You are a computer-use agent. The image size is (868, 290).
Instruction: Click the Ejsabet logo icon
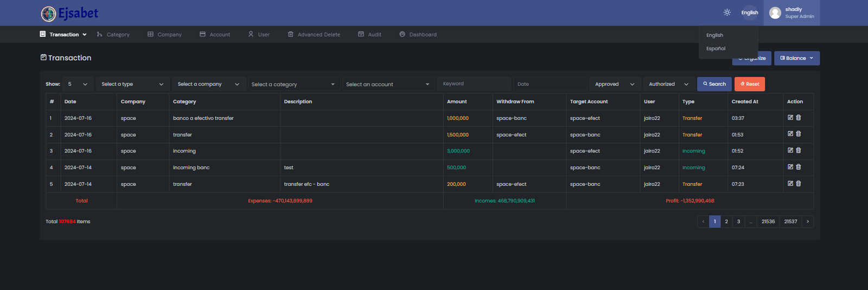click(x=48, y=14)
